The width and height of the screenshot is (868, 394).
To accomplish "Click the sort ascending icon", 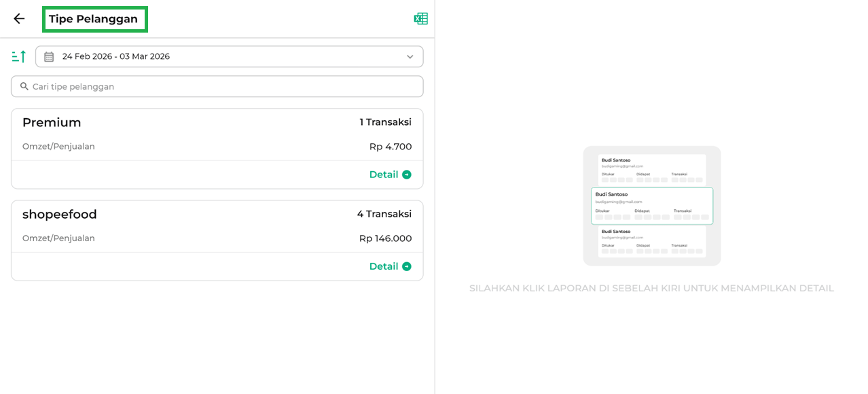I will click(19, 56).
